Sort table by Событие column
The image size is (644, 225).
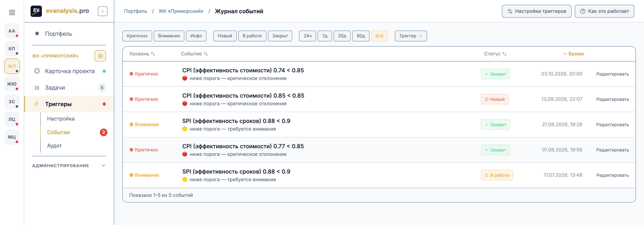click(194, 54)
